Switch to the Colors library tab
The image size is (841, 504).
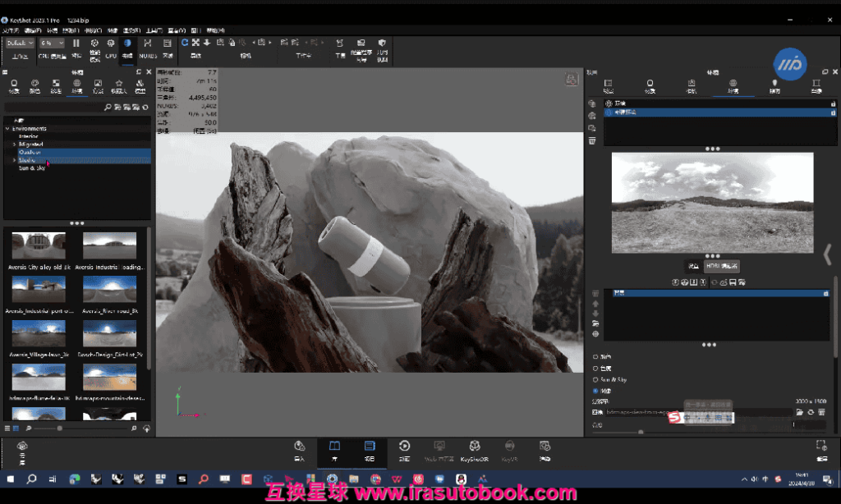point(34,86)
